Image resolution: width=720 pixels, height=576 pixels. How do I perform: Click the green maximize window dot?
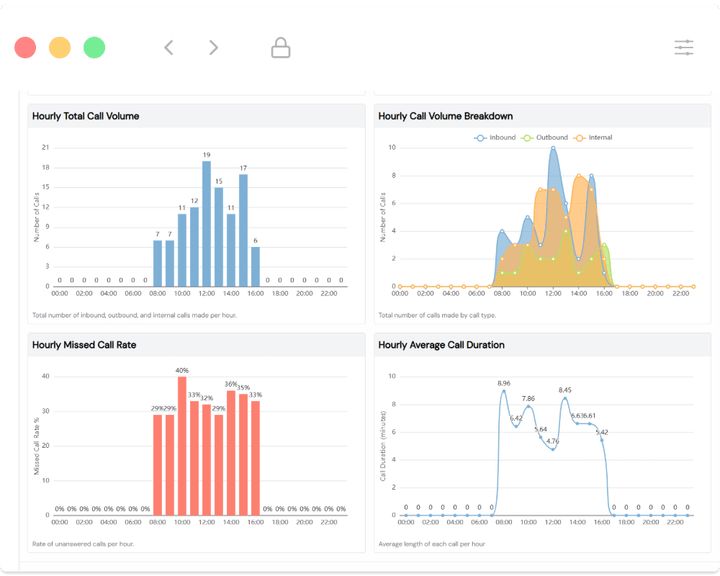[x=94, y=47]
